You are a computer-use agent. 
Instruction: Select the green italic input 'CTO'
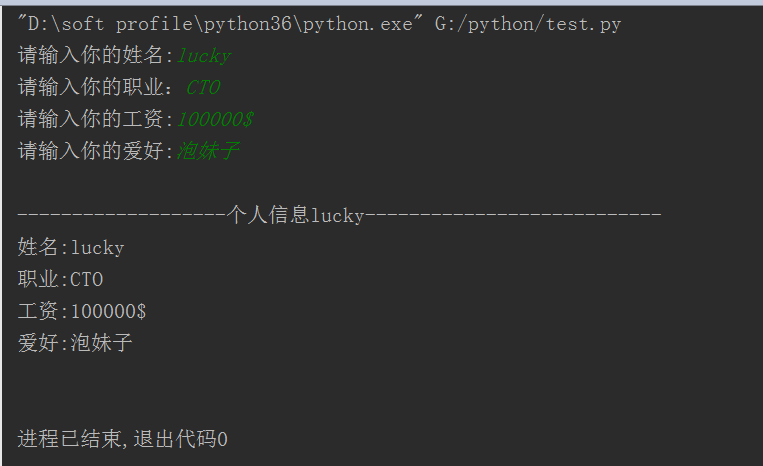click(203, 88)
